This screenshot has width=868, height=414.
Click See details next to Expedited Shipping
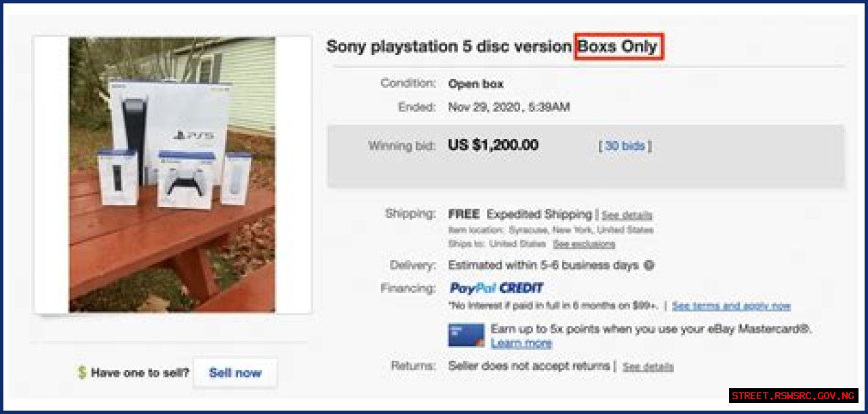pos(627,215)
